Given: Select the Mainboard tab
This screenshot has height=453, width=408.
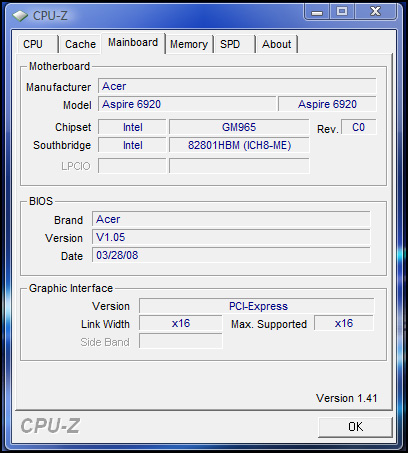Looking at the screenshot, I should coord(133,43).
